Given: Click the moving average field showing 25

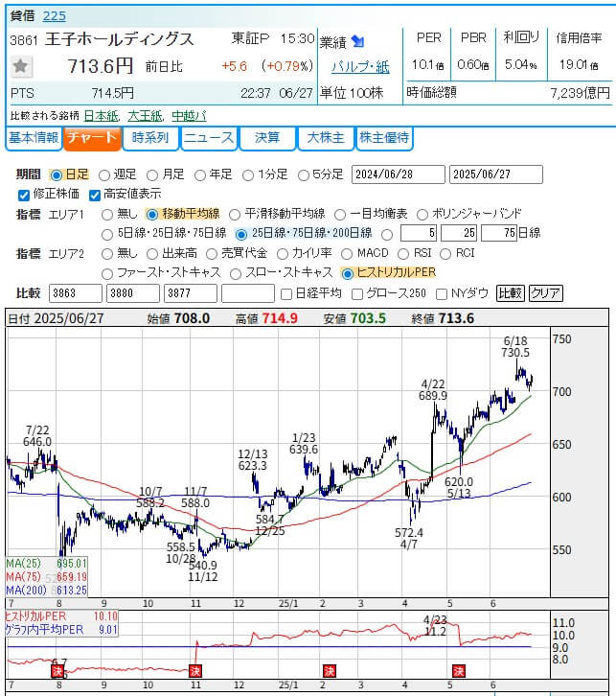Looking at the screenshot, I should [x=459, y=233].
